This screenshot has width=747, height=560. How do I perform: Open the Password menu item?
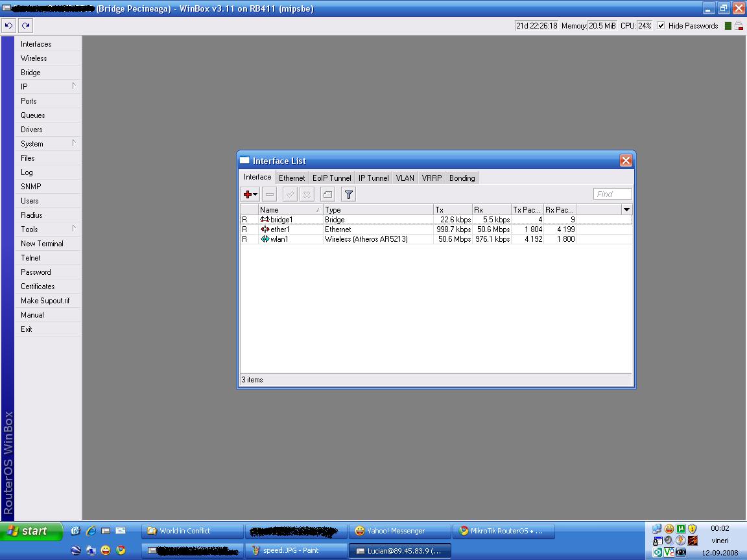coord(47,272)
